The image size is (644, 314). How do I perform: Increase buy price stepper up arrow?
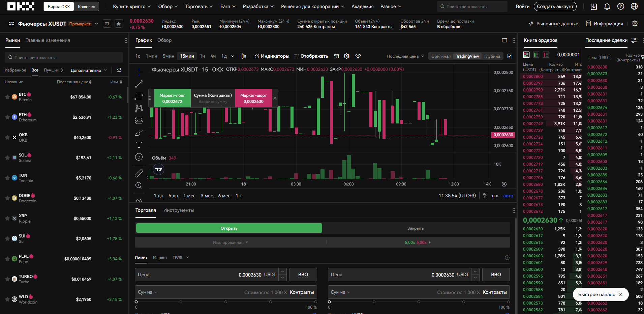pyautogui.click(x=283, y=272)
